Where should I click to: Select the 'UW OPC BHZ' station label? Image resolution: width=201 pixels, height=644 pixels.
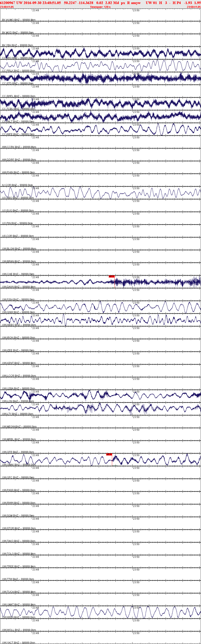[x=18, y=477]
